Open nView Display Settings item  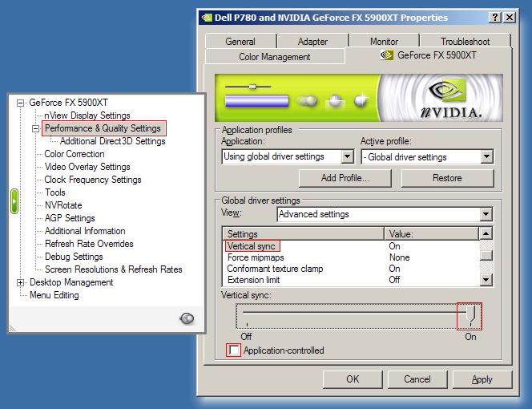pos(87,115)
